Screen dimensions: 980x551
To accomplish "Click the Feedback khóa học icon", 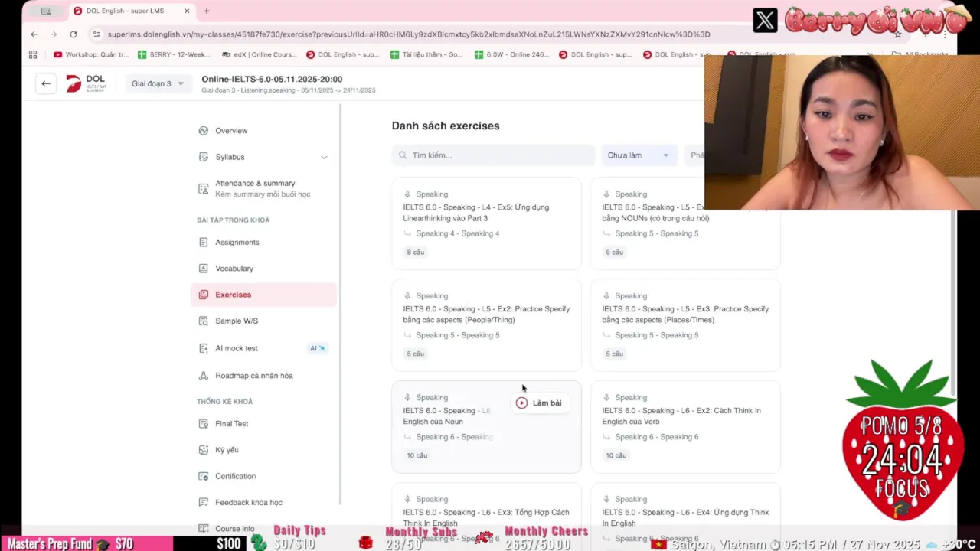I will (x=203, y=503).
